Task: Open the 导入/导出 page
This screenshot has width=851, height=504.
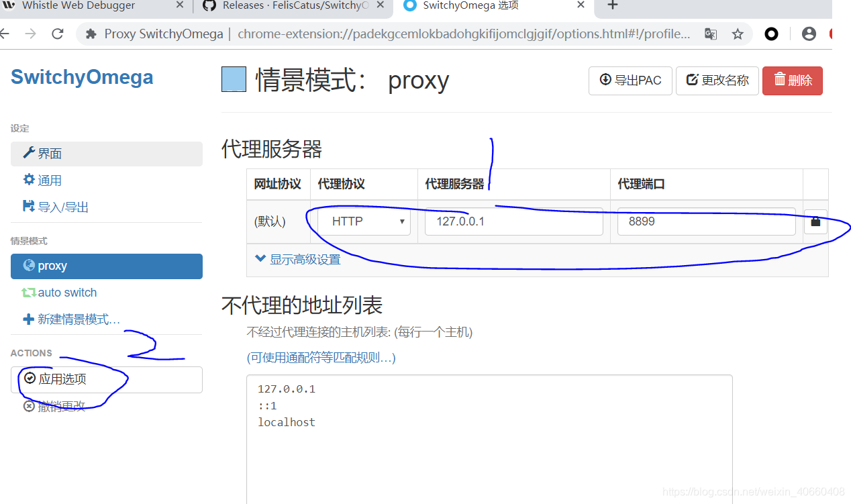Action: pyautogui.click(x=107, y=207)
